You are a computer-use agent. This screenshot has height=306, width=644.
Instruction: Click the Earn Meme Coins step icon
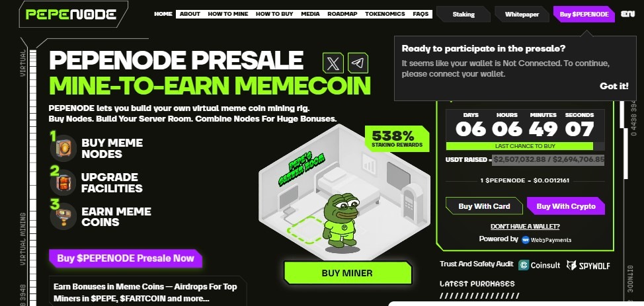63,217
